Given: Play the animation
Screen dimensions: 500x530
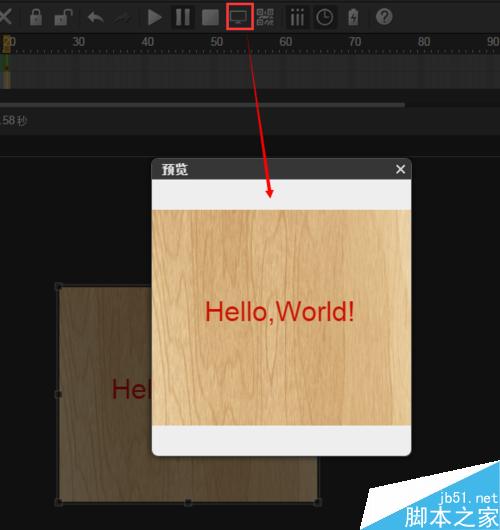Looking at the screenshot, I should pos(154,17).
